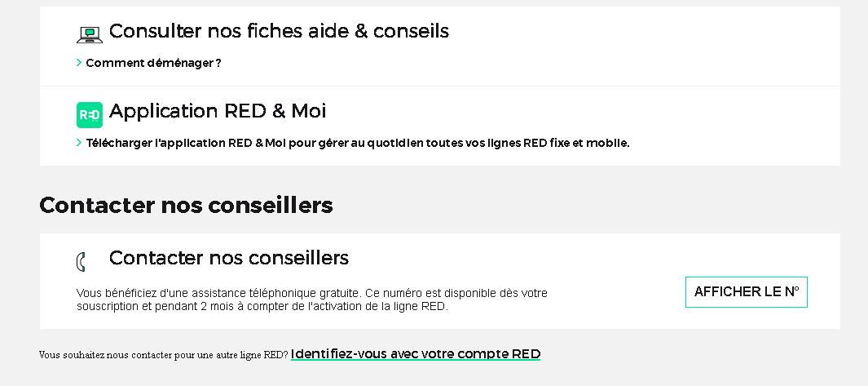
Task: Click the blank area right of the Application RED & Moi heading
Action: 571,111
